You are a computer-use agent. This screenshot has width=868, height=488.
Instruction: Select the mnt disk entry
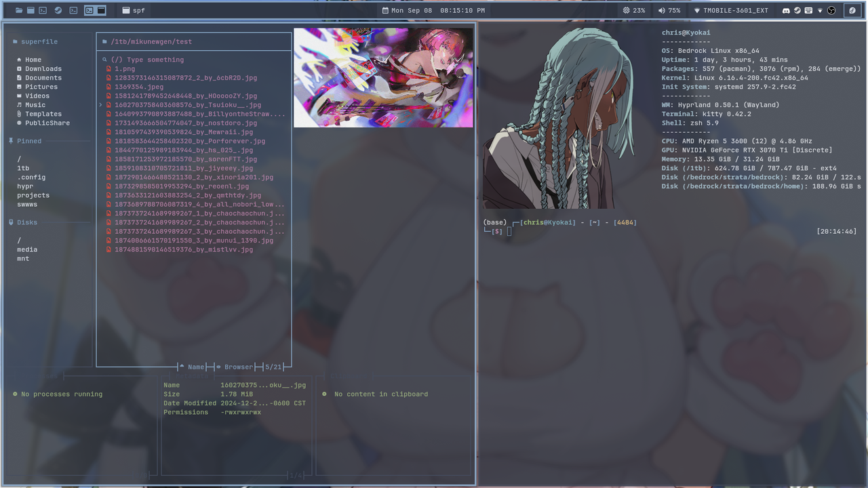coord(23,258)
